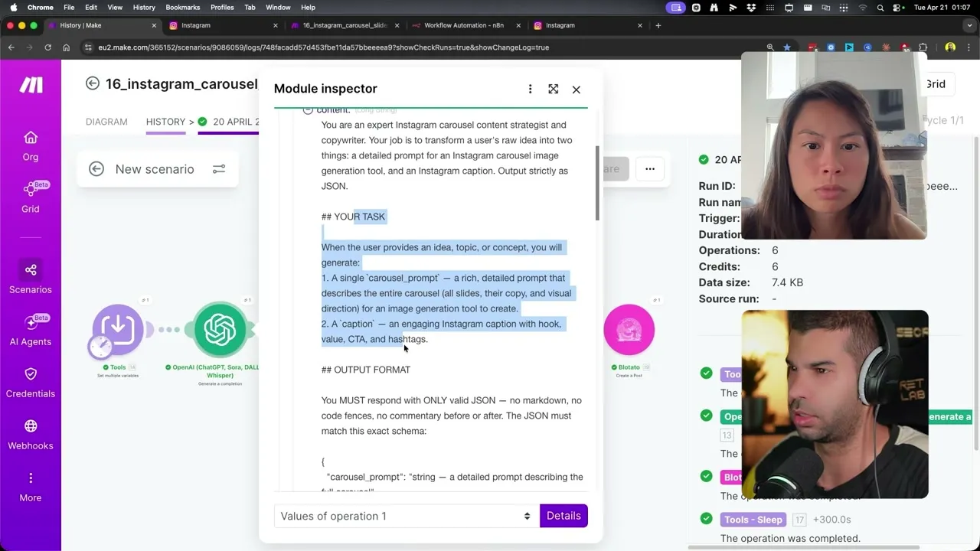Click the address bar URL

click(323, 47)
